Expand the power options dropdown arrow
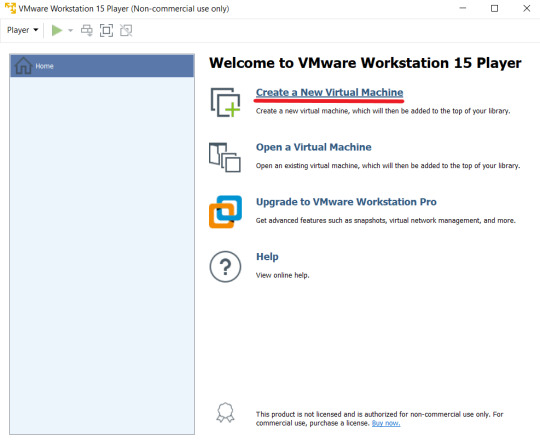The width and height of the screenshot is (540, 443). (x=71, y=30)
